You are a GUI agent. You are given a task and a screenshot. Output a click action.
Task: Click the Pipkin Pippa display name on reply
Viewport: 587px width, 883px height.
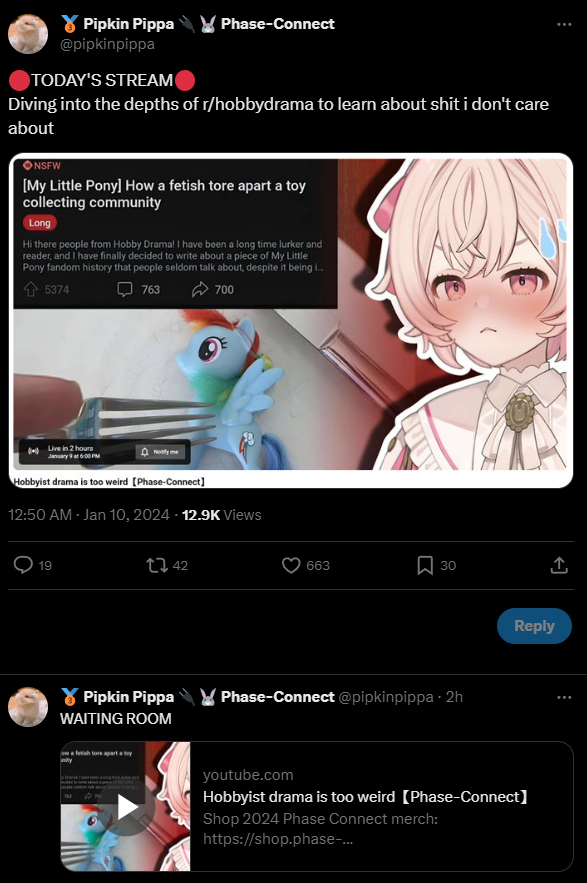(128, 697)
